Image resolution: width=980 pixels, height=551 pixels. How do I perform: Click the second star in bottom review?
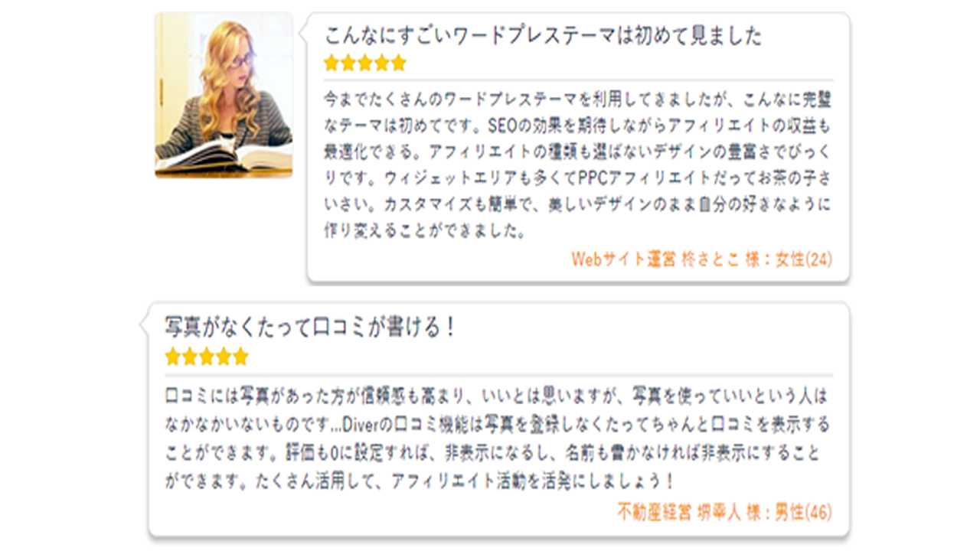coord(190,357)
